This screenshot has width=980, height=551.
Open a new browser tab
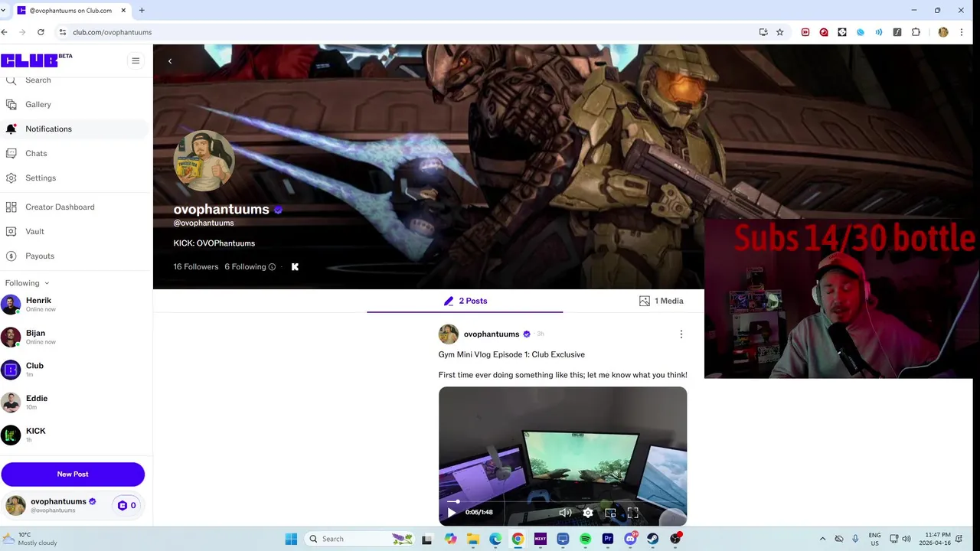pyautogui.click(x=142, y=11)
